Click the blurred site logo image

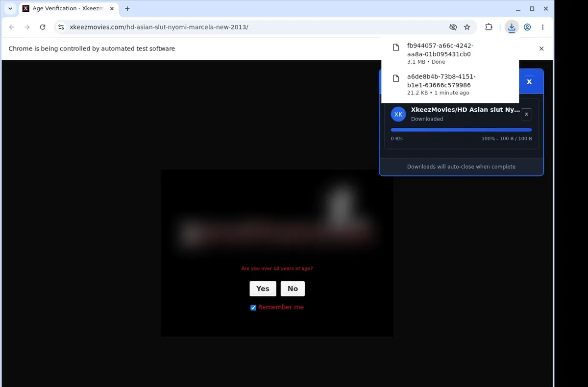point(277,218)
